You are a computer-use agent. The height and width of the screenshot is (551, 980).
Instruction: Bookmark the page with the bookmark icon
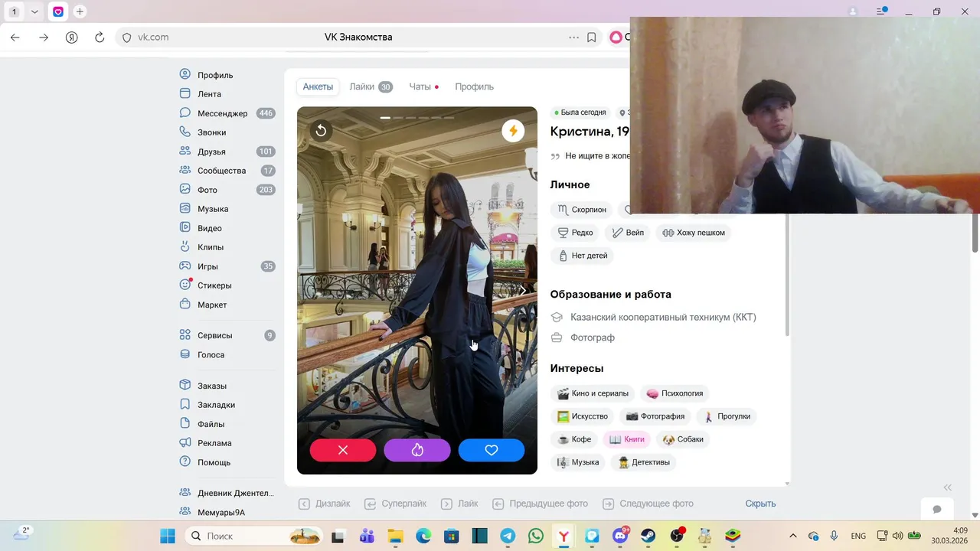tap(591, 37)
